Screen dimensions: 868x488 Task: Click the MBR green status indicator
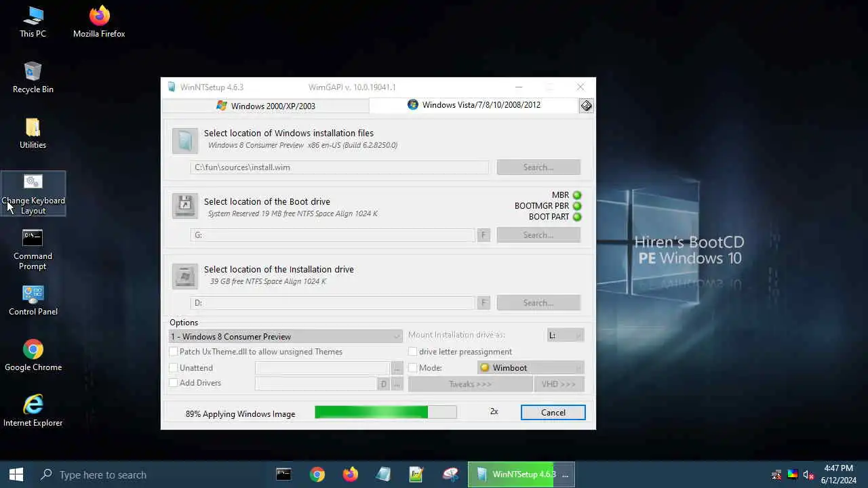tap(577, 195)
